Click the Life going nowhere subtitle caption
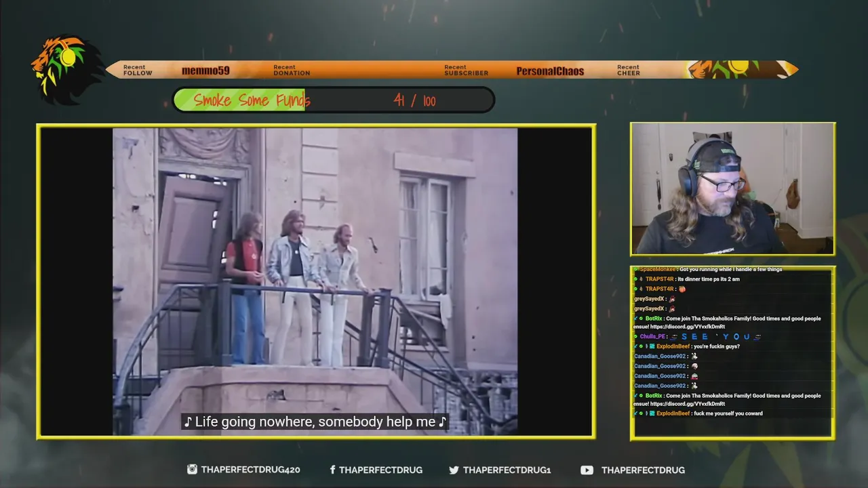 click(315, 422)
